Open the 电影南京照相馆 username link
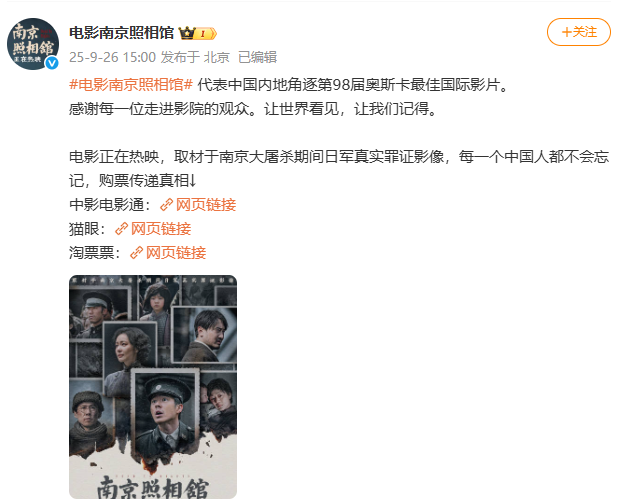 [122, 33]
